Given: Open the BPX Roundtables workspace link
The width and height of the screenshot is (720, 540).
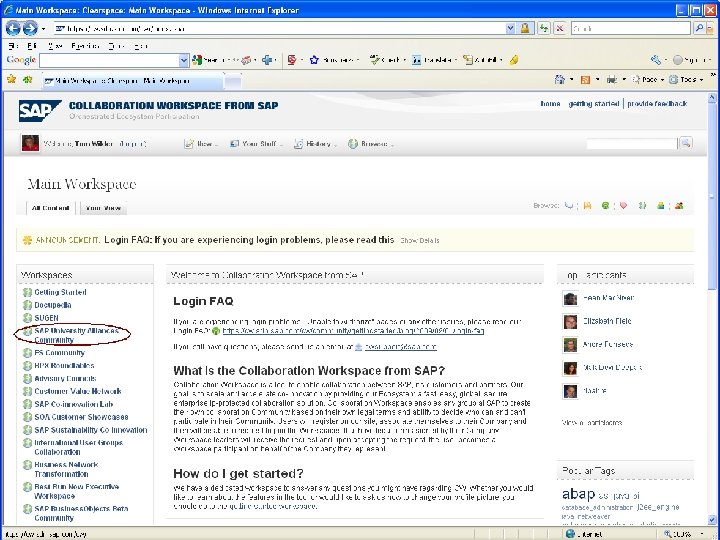Looking at the screenshot, I should [x=64, y=366].
